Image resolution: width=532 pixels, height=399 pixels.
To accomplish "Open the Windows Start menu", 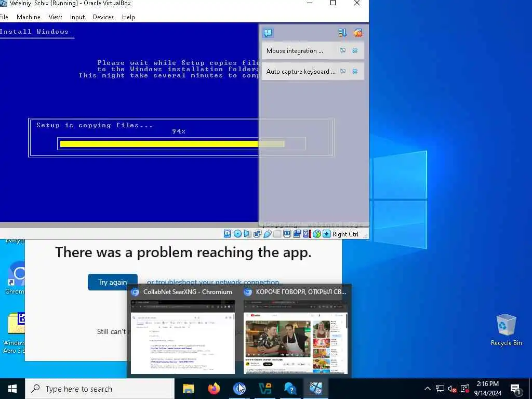I will tap(12, 389).
